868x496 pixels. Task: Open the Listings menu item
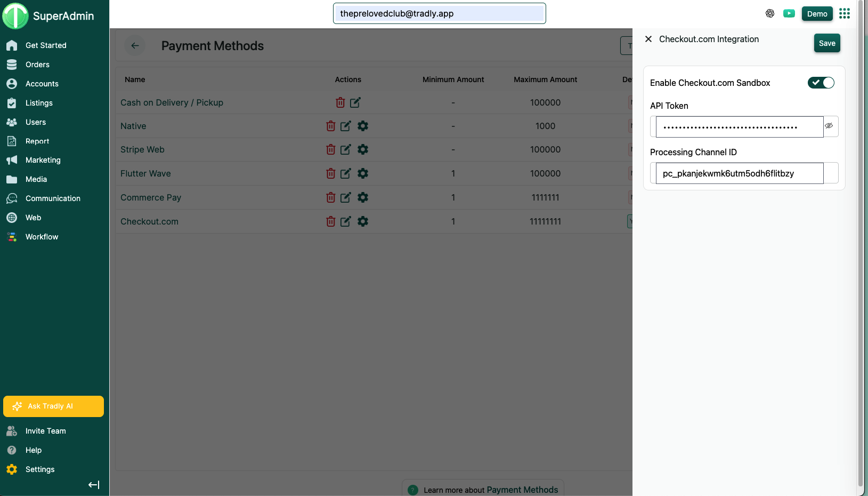coord(39,103)
